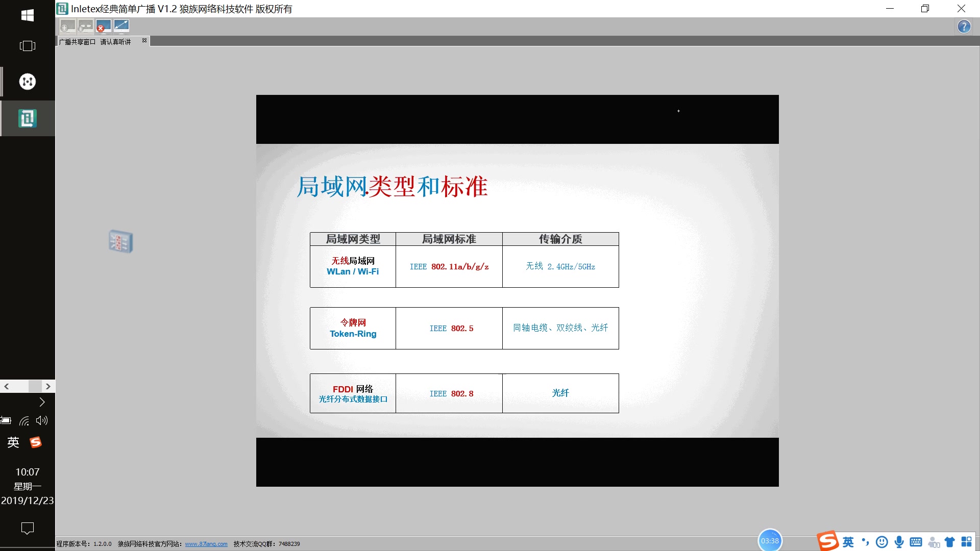This screenshot has width=980, height=551.
Task: Click the 局域网标准 table header
Action: click(x=449, y=239)
